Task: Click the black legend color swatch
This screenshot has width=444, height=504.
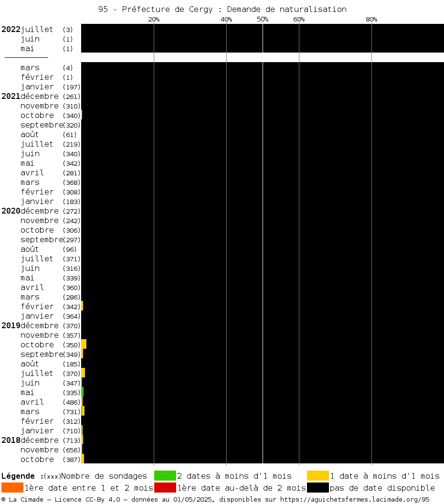Action: [318, 488]
